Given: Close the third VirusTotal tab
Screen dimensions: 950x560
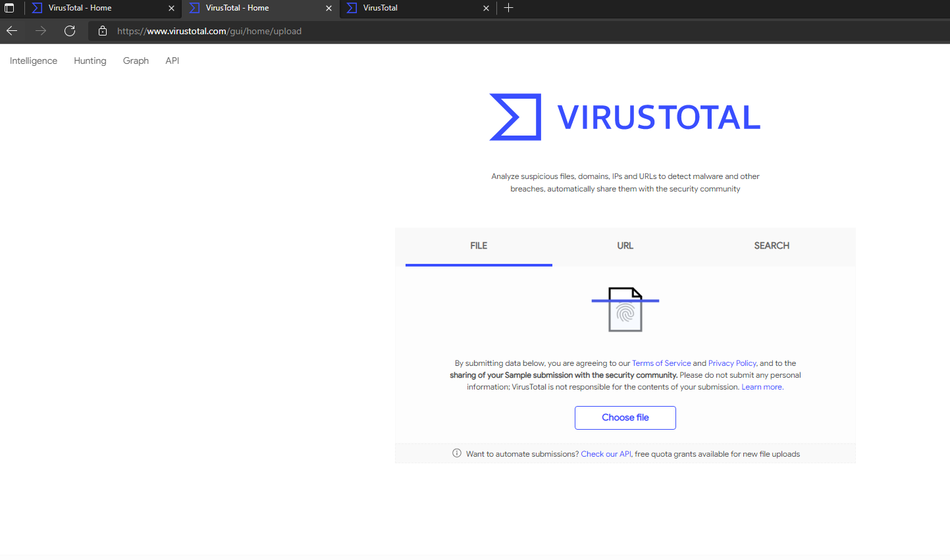Looking at the screenshot, I should point(486,9).
